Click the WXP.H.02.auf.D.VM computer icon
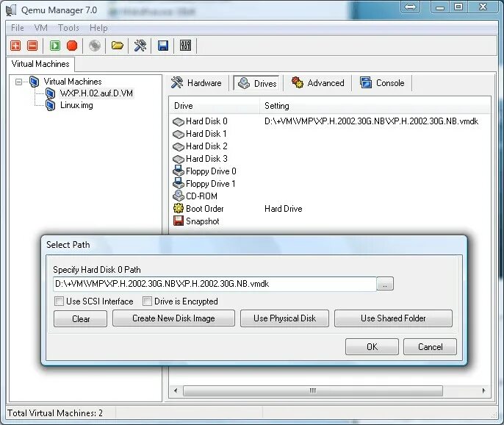This screenshot has height=425, width=504. point(50,93)
